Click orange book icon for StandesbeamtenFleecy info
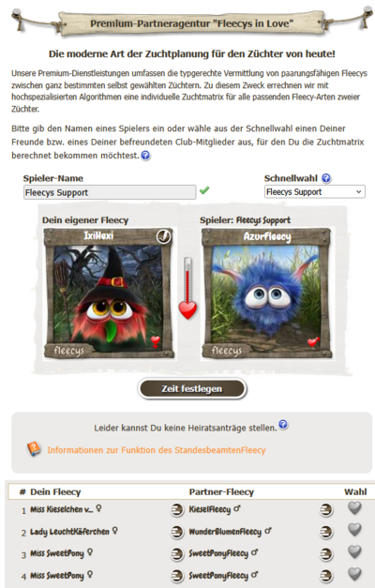The height and width of the screenshot is (588, 375). coord(34,449)
